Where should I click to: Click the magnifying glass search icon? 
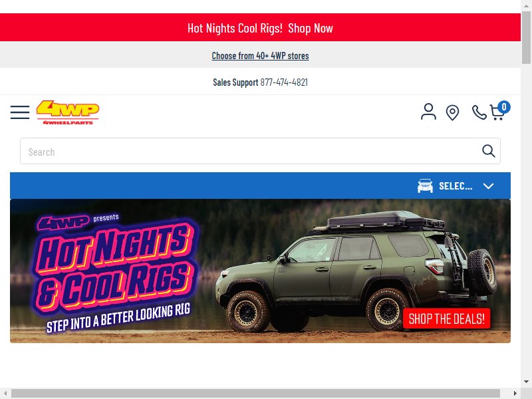(489, 151)
